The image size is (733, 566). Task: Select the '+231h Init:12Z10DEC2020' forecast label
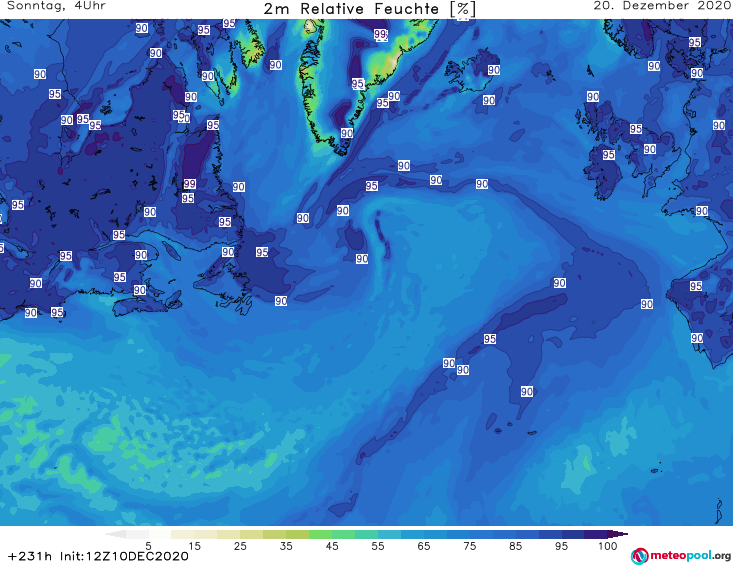coord(98,556)
